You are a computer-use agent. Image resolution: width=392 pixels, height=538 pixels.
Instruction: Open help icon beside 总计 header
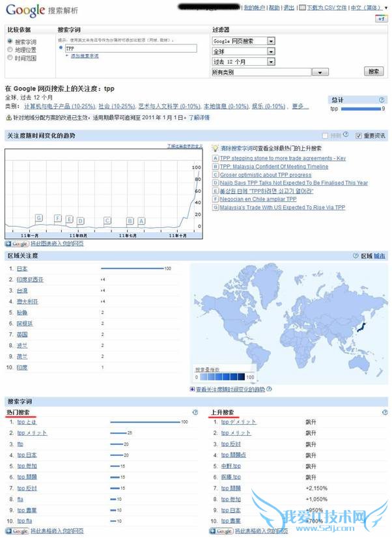click(382, 100)
